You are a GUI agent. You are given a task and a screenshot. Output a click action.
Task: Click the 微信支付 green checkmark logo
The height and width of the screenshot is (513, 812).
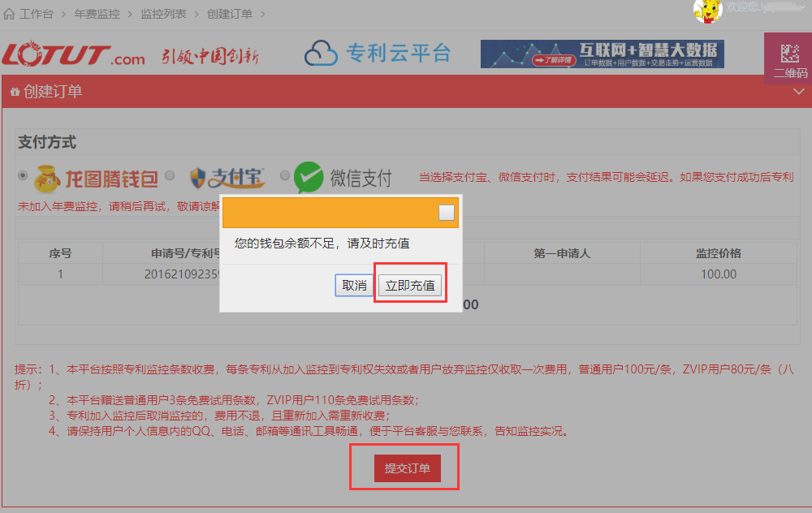point(309,177)
